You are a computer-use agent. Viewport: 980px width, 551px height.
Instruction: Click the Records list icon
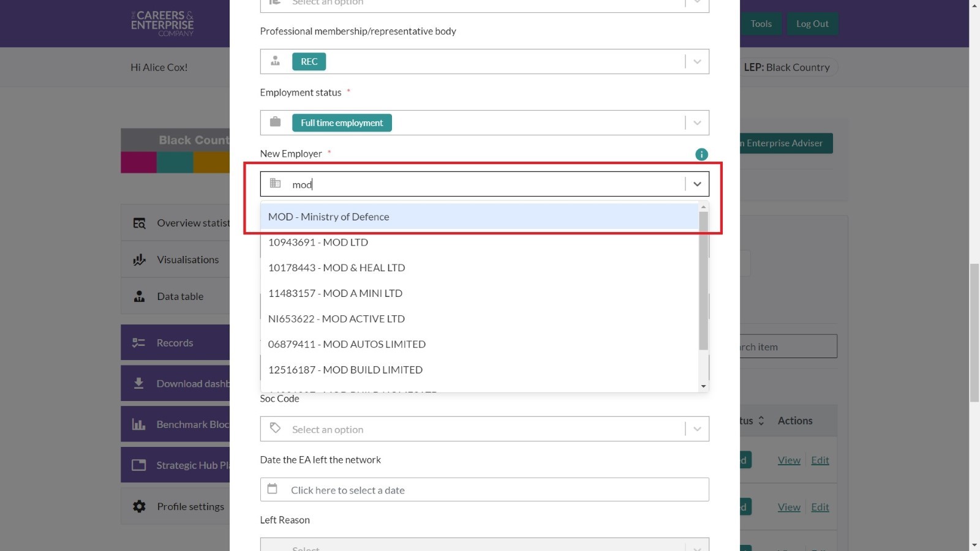coord(139,343)
